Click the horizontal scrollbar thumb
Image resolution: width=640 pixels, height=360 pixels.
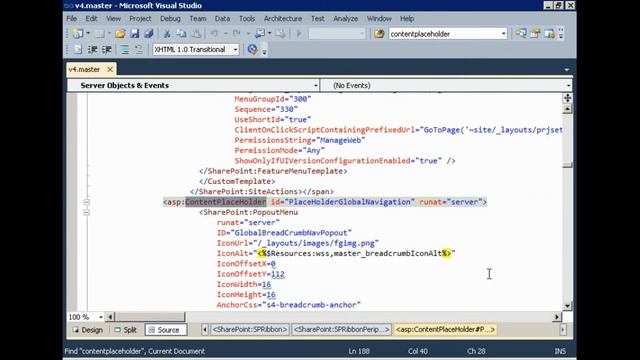click(x=150, y=317)
